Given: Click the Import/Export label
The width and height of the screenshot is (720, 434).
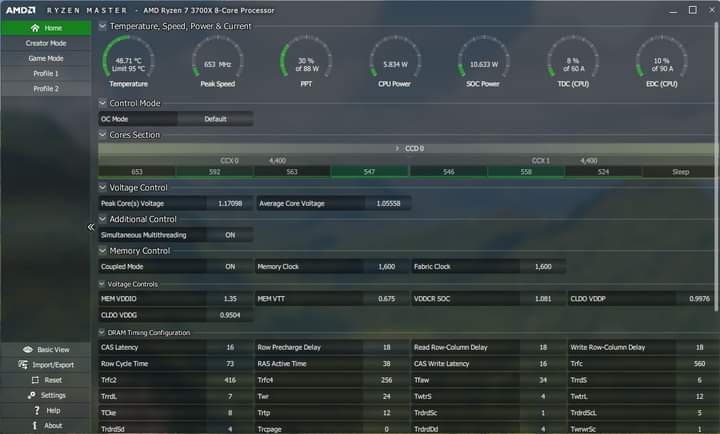Looking at the screenshot, I should click(53, 365).
